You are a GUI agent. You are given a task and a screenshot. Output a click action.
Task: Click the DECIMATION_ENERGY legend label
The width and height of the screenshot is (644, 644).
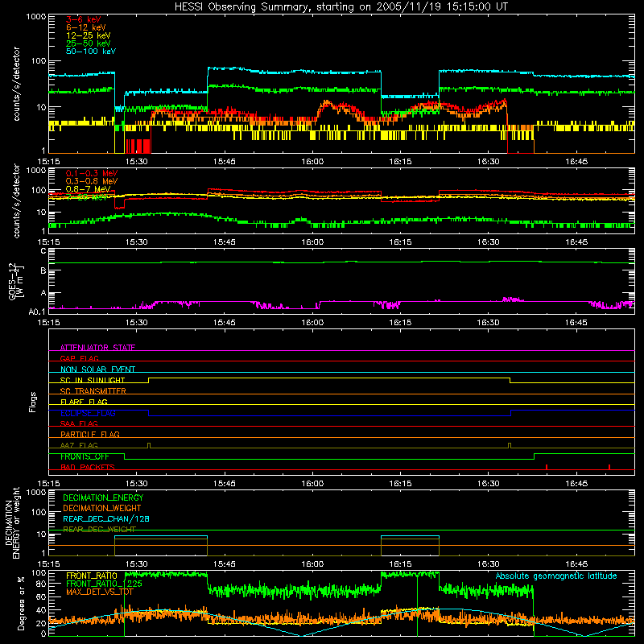(103, 497)
